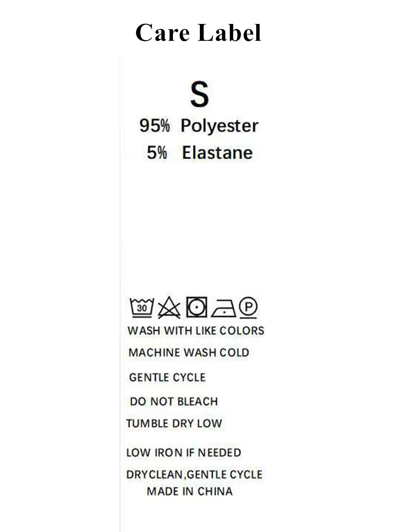This screenshot has height=532, width=399.
Task: Click the word Polyester
Action: click(219, 126)
